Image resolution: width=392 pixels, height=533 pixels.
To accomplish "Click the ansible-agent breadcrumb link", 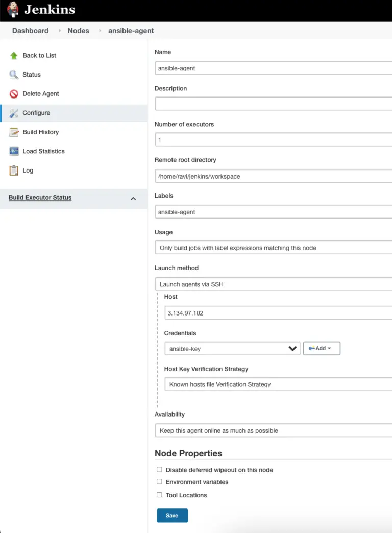I will (131, 30).
